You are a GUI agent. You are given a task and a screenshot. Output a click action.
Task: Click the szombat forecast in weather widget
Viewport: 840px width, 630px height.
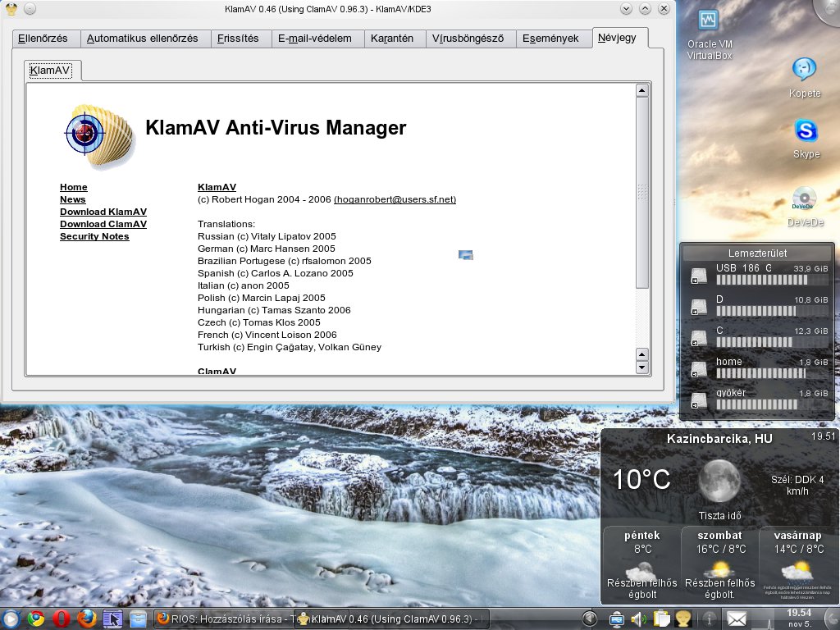719,564
